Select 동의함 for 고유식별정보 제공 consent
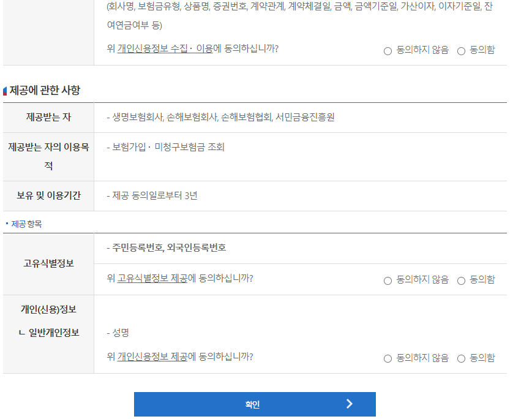The image size is (532, 419). (x=461, y=279)
